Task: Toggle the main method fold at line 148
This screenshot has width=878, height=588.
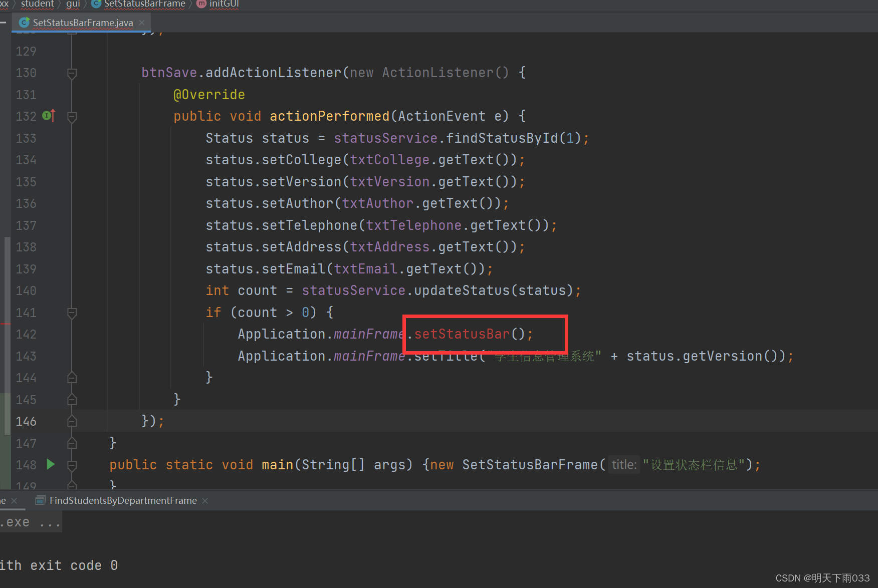Action: (x=72, y=465)
